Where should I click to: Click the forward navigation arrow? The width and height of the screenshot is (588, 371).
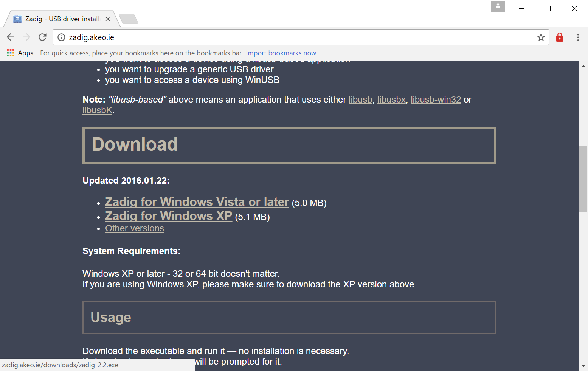26,37
